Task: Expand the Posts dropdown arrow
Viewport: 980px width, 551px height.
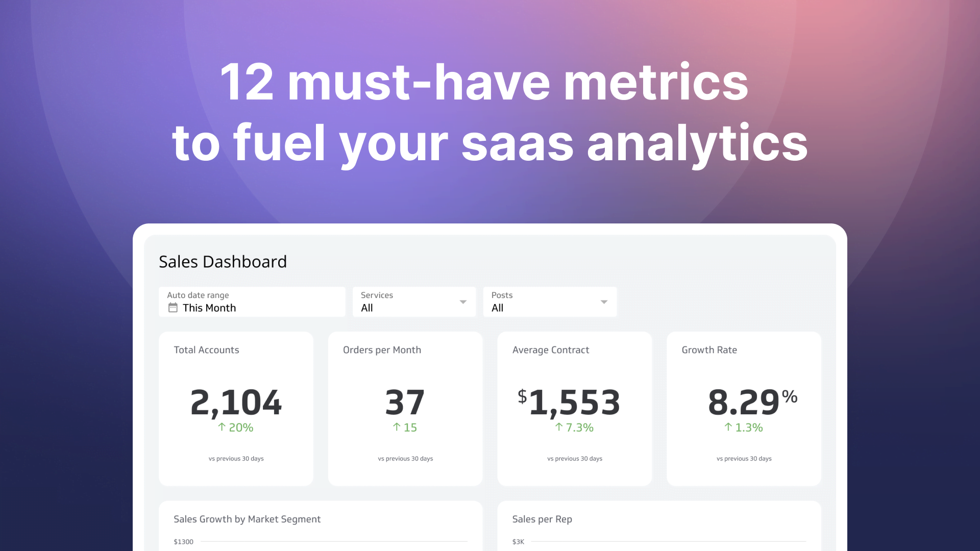Action: click(x=604, y=302)
